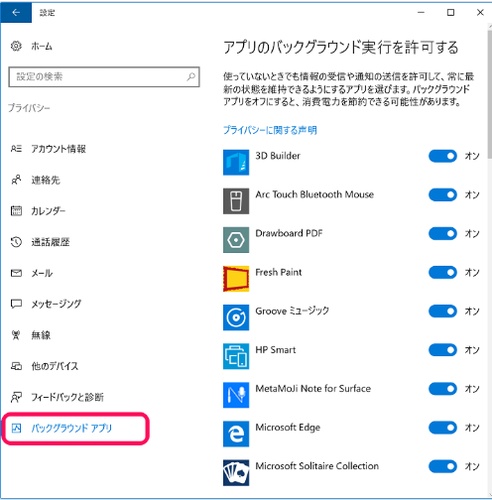The width and height of the screenshot is (492, 500).
Task: Open the プライバシーに関する声明 link
Action: tap(270, 130)
